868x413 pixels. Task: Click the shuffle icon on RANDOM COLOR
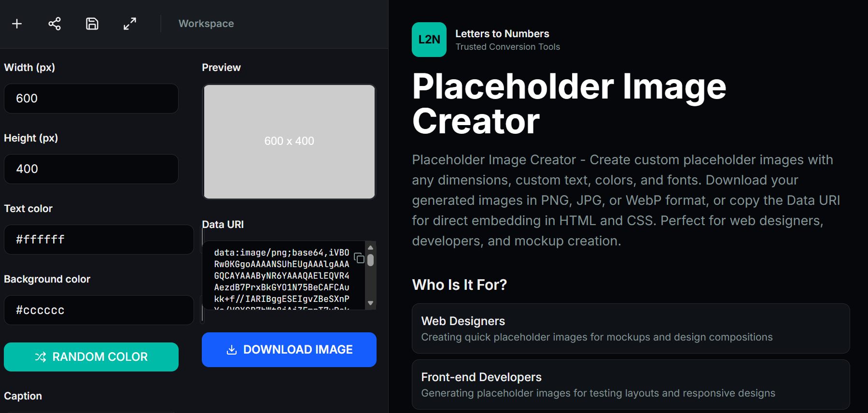(x=41, y=357)
